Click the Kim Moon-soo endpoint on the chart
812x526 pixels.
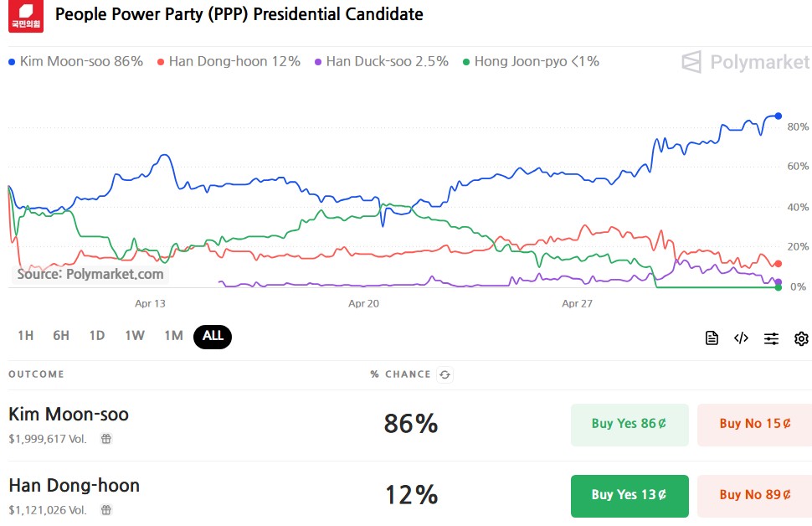point(779,116)
